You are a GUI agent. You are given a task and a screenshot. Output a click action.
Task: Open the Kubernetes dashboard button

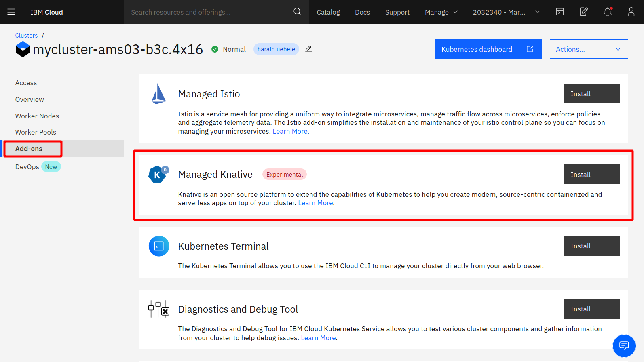click(x=488, y=49)
